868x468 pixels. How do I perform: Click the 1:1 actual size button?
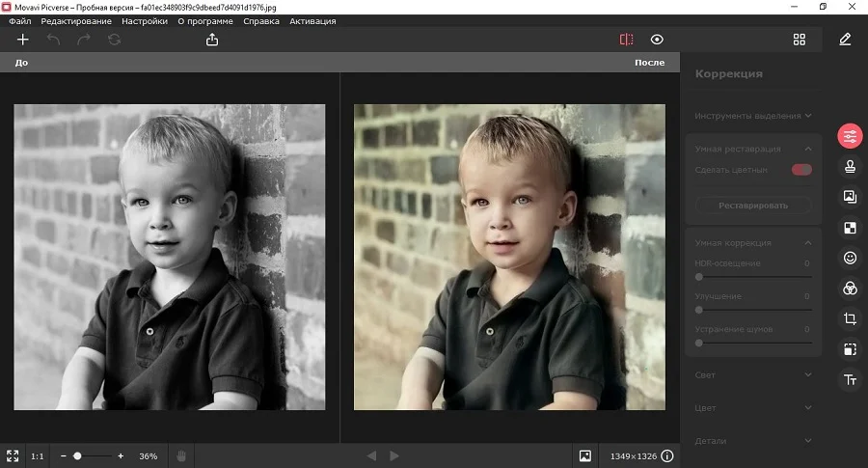coord(37,455)
